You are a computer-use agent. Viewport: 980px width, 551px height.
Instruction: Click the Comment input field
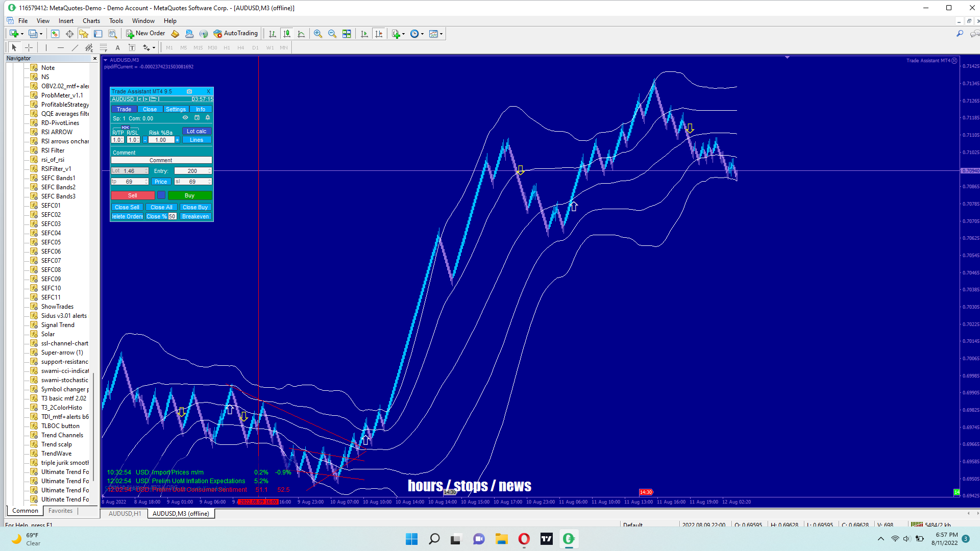click(161, 160)
